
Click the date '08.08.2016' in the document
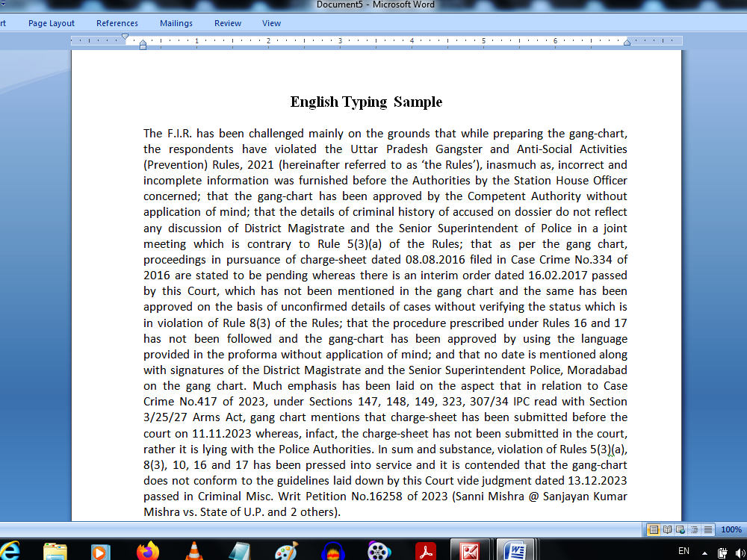tap(436, 260)
